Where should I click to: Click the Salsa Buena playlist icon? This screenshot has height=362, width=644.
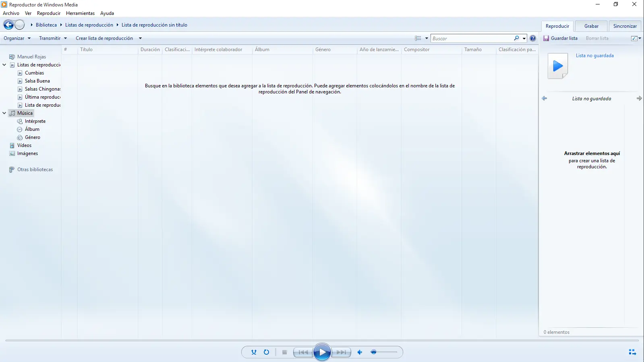point(20,81)
